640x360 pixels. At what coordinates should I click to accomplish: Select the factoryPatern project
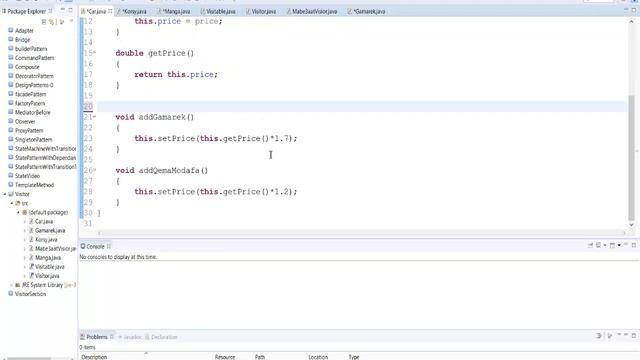30,103
